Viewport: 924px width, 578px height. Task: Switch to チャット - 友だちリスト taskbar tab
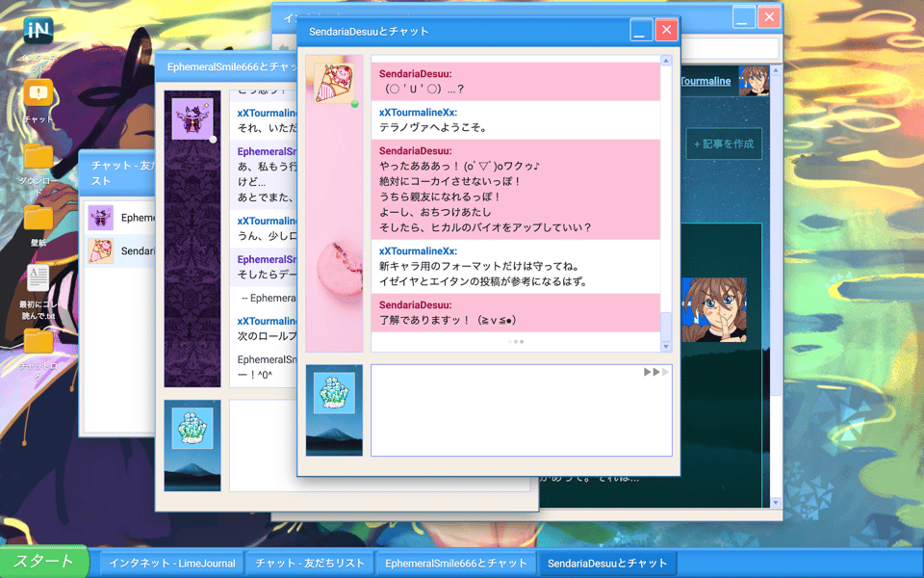click(x=310, y=564)
